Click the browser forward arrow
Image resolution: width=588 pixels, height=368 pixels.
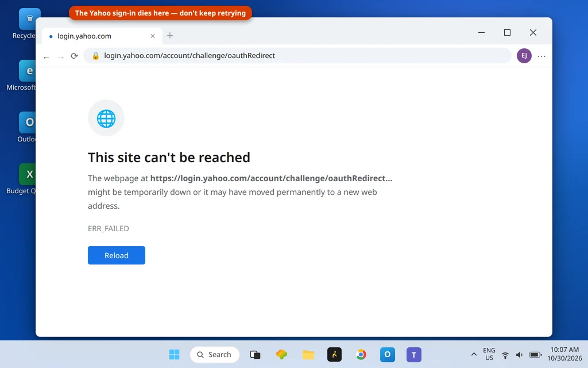tap(61, 57)
